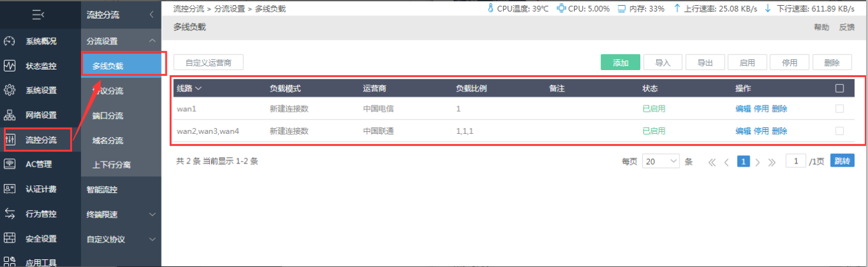Viewport: 868px width, 267px height.
Task: Click the 认证计费 icon
Action: click(10, 189)
